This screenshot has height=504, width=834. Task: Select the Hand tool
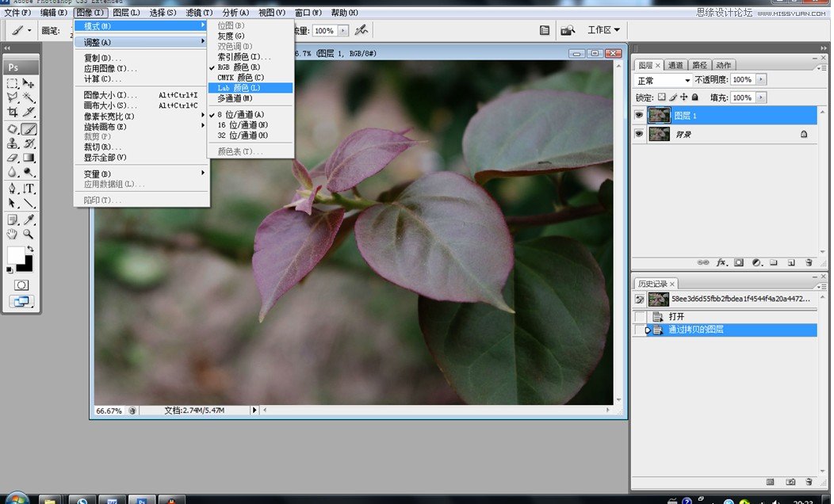12,234
